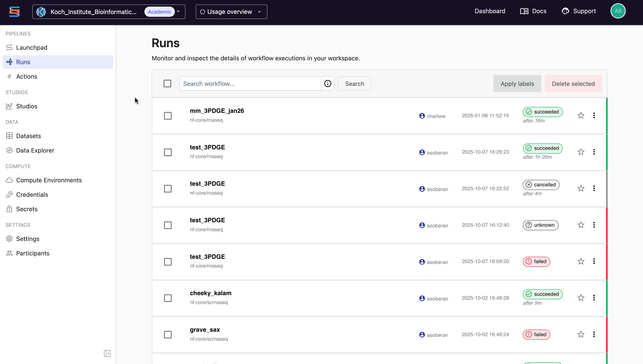
Task: Star the mm_3PDGE_jan26 run
Action: pos(581,116)
